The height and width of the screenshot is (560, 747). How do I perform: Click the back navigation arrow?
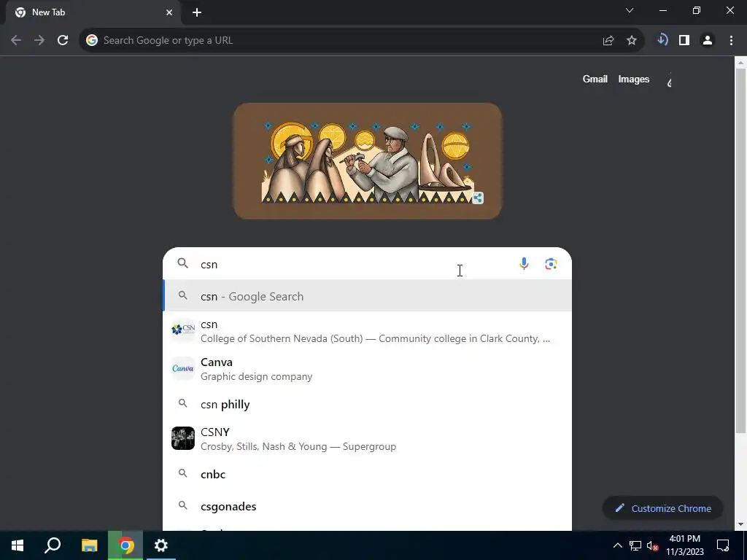tap(16, 41)
